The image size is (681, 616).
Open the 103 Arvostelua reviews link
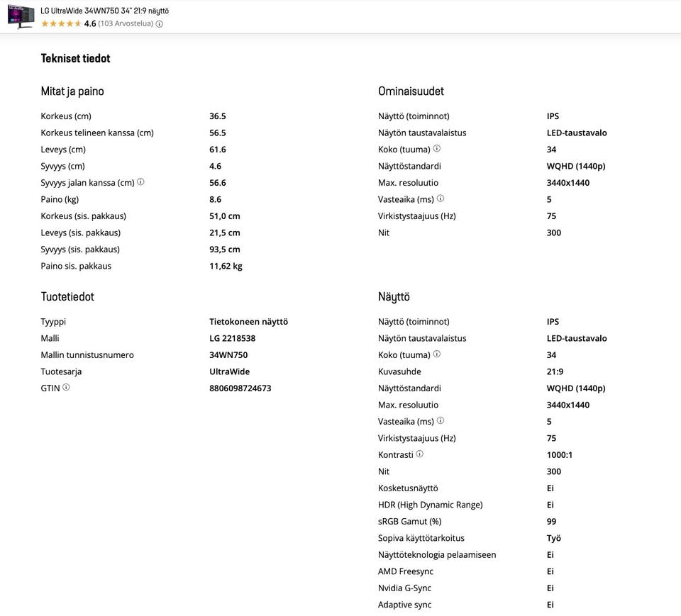pyautogui.click(x=126, y=24)
